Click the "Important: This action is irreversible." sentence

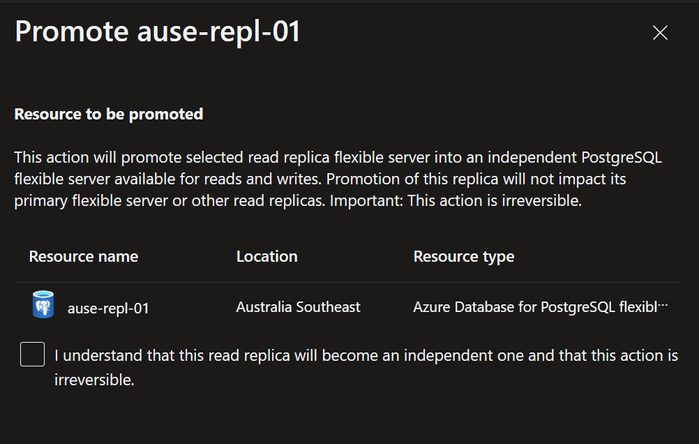coord(456,201)
